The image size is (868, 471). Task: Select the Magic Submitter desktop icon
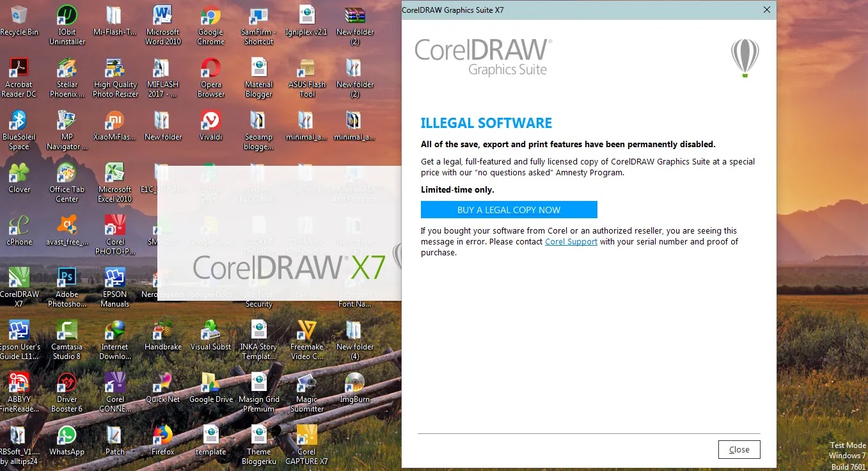coord(307,392)
